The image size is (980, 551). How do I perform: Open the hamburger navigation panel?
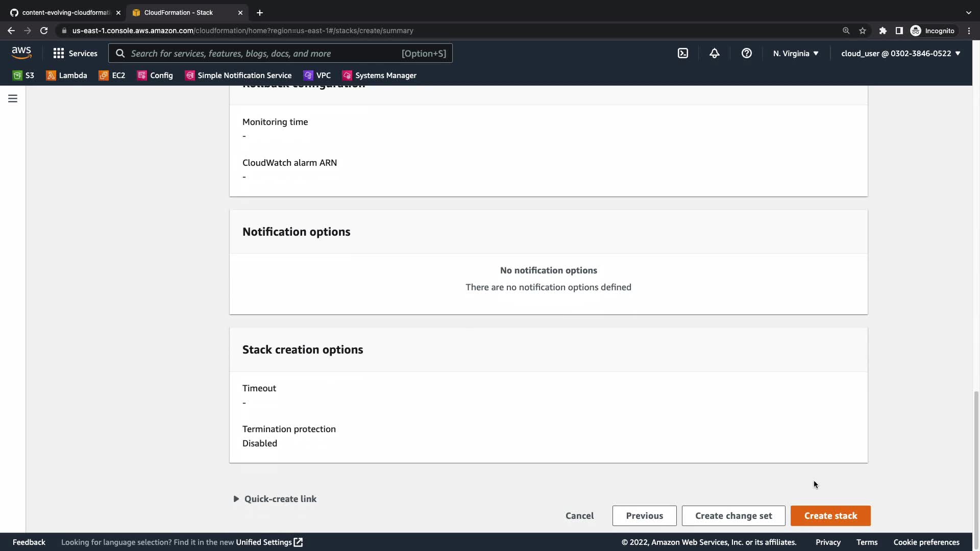click(x=13, y=98)
